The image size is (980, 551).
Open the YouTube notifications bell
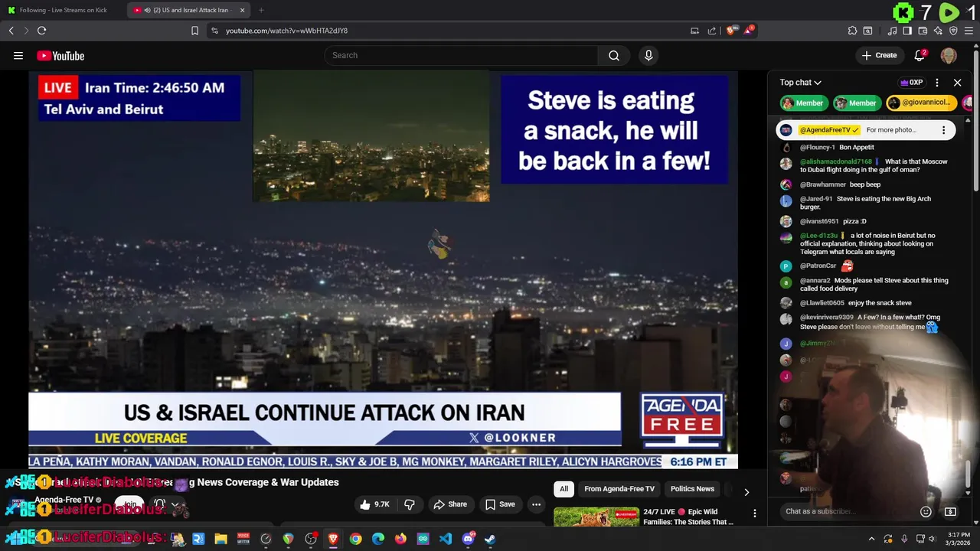[x=920, y=55]
